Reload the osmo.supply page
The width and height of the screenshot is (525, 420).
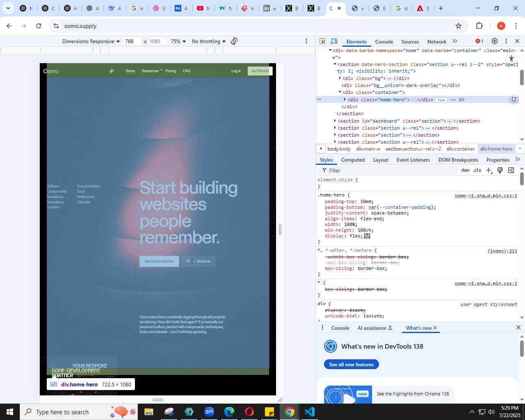[x=39, y=26]
